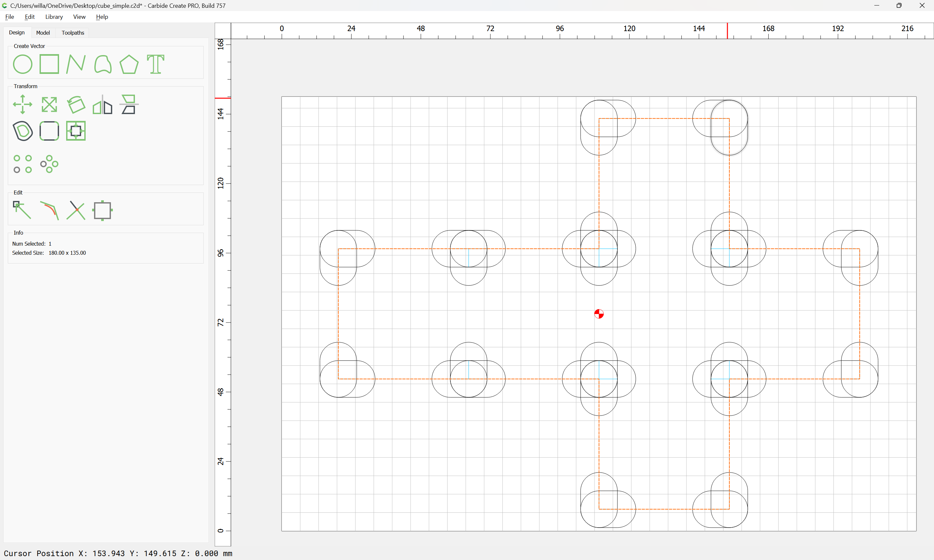Activate the Scale transform tool
This screenshot has height=560, width=934.
click(49, 105)
